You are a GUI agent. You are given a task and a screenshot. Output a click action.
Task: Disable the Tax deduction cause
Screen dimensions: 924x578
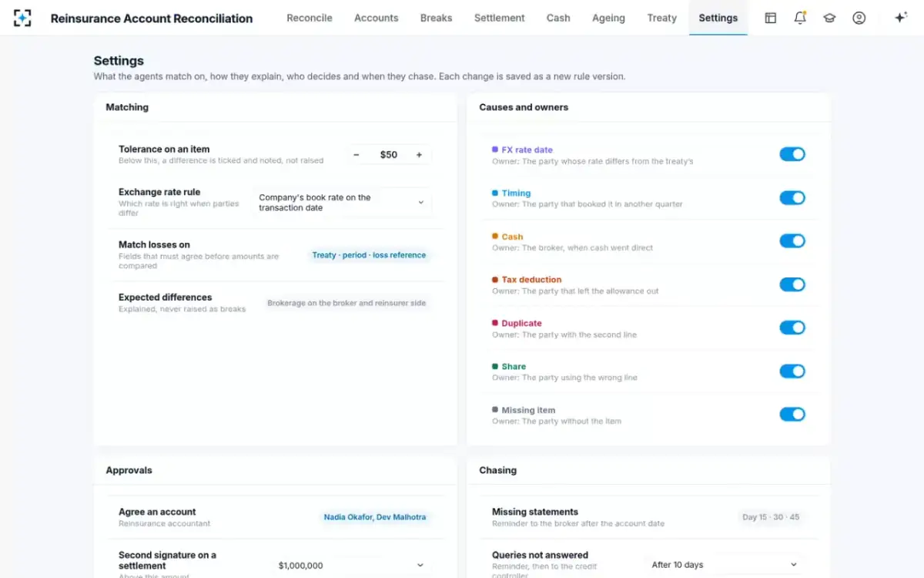pos(792,284)
